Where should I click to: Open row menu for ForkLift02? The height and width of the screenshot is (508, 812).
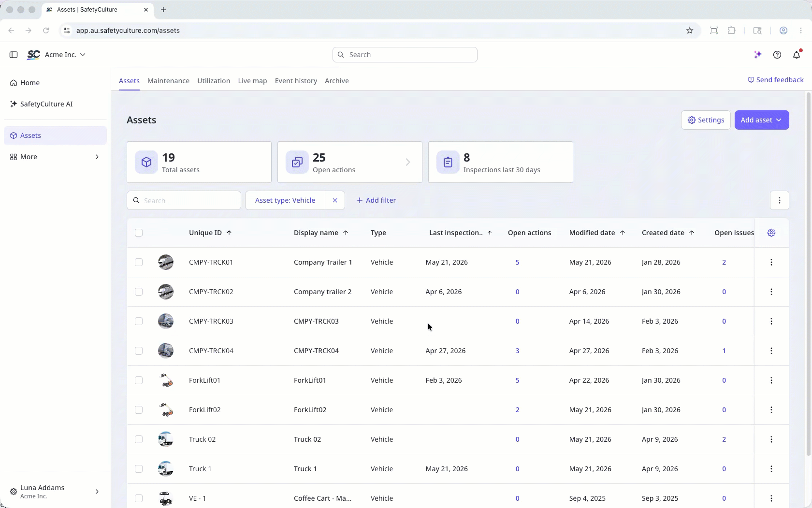click(771, 410)
